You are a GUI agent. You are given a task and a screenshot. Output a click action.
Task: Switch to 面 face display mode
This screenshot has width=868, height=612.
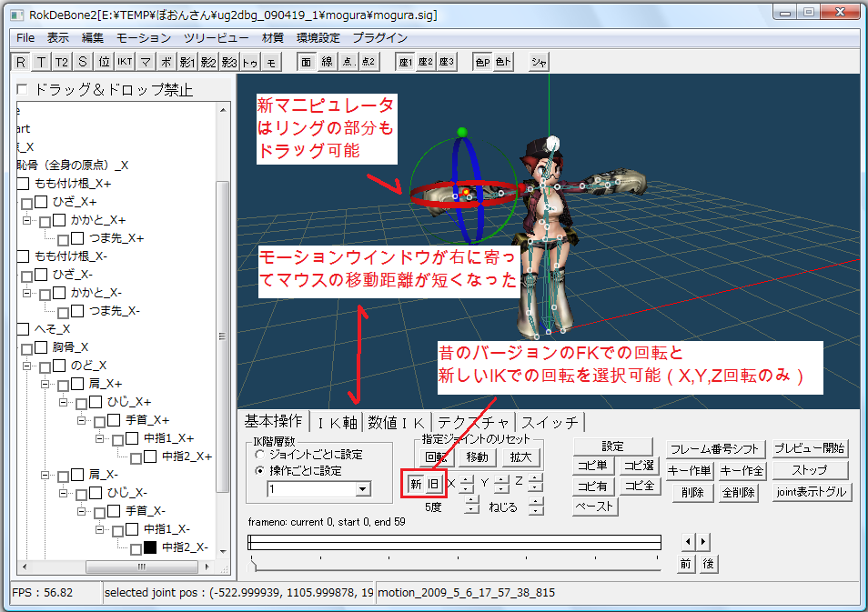point(306,62)
